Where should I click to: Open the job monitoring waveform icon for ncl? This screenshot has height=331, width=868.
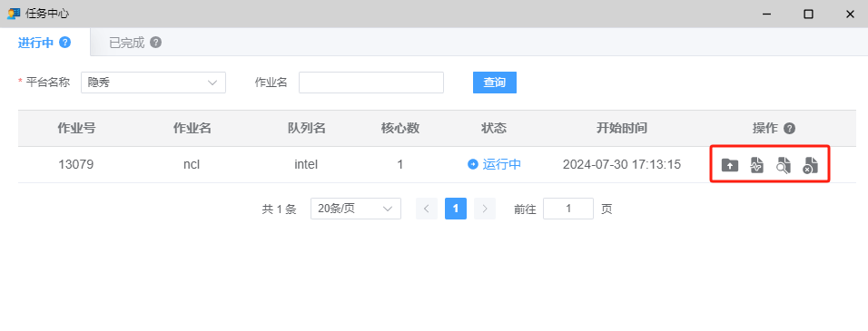point(756,165)
